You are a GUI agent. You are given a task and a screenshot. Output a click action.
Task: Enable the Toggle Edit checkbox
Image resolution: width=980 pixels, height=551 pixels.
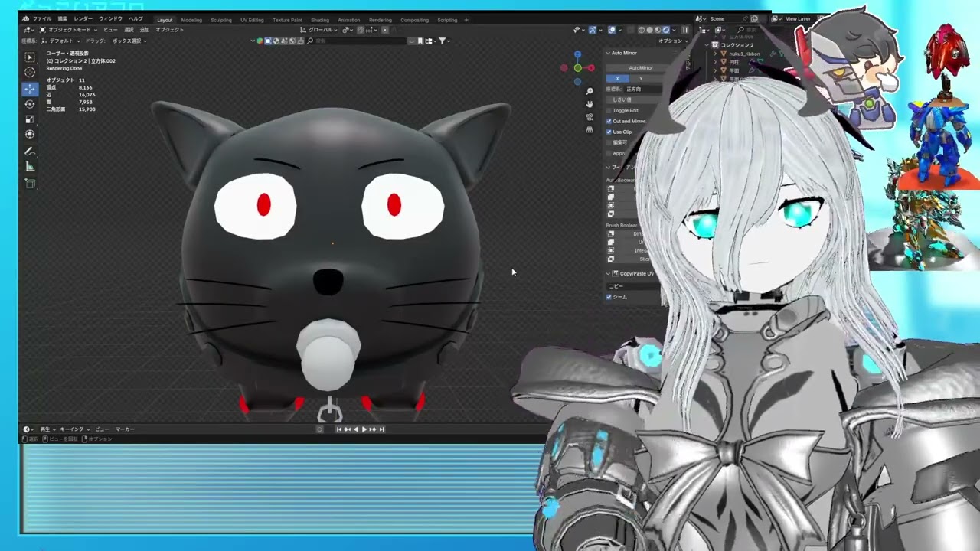[609, 110]
